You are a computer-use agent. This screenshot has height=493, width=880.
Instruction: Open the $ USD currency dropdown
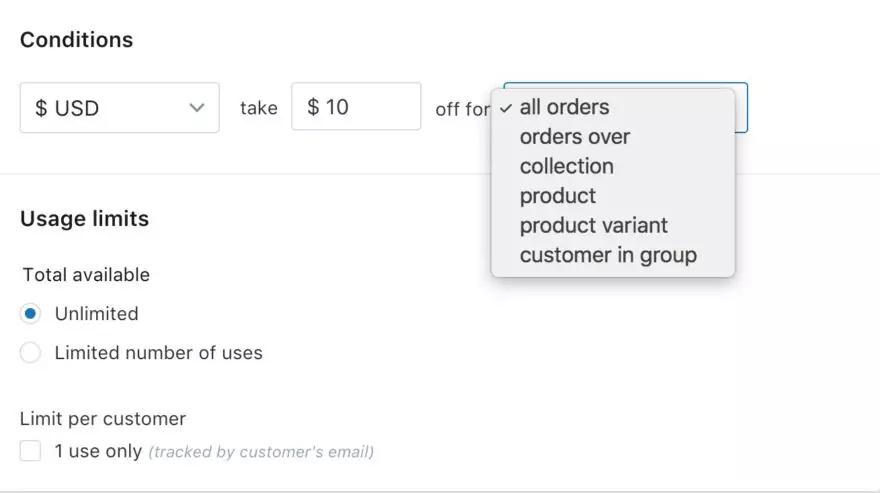pos(118,108)
